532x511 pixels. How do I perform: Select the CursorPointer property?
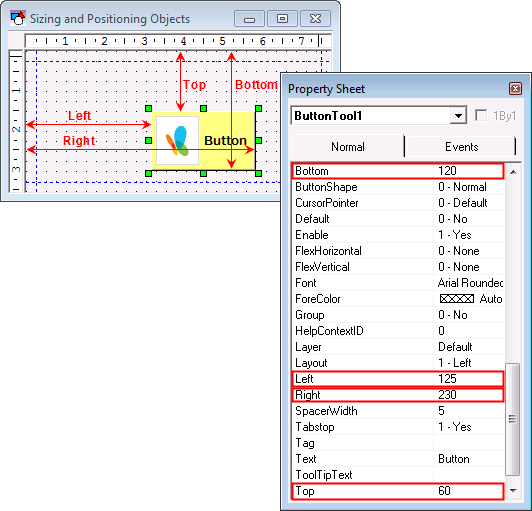click(326, 203)
